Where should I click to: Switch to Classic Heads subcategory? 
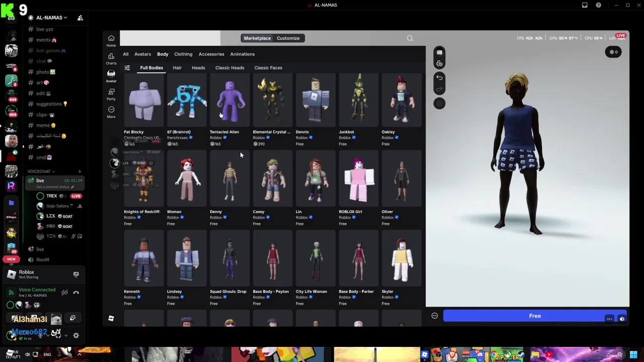[230, 68]
